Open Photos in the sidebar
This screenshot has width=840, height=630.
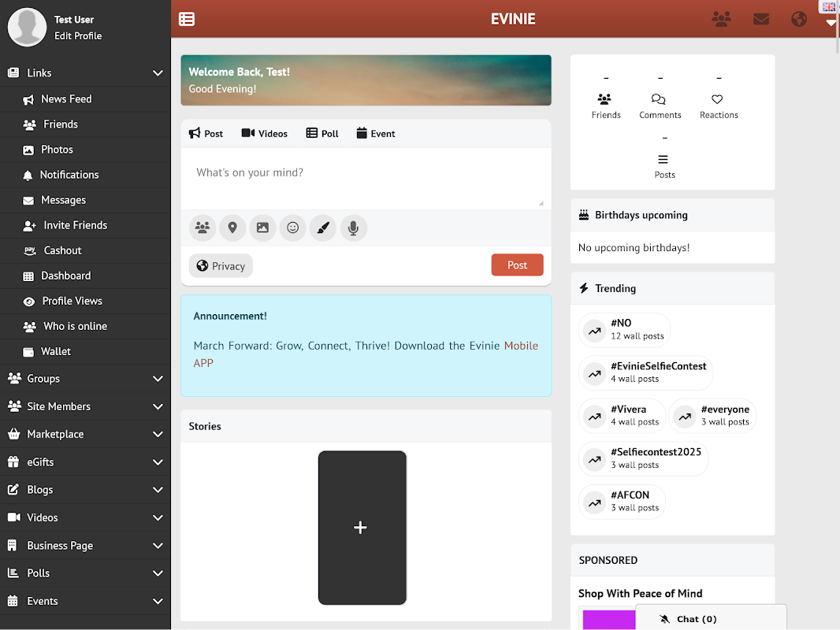click(86, 150)
